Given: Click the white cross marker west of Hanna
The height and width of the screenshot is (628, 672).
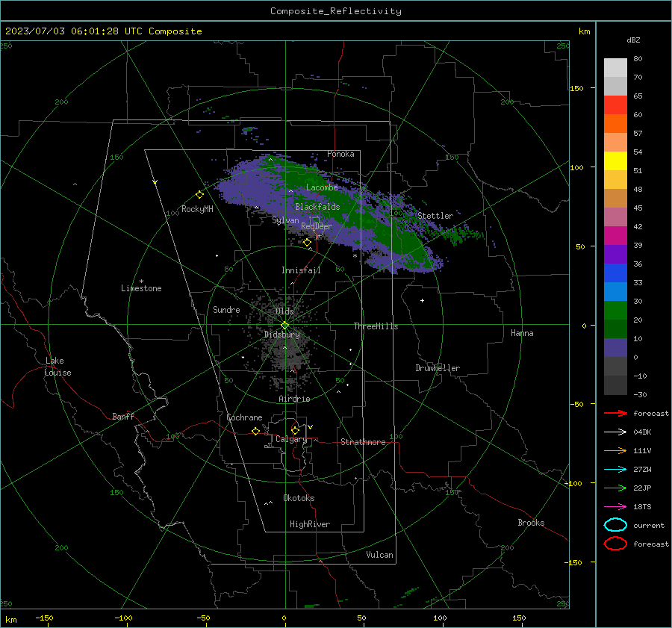Looking at the screenshot, I should click(x=422, y=300).
